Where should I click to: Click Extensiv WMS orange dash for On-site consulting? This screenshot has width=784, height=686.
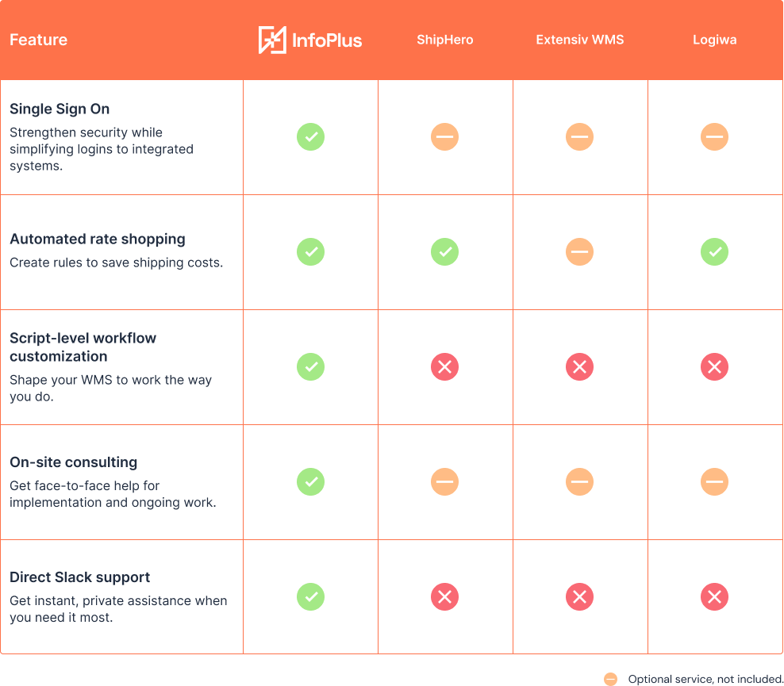[580, 482]
